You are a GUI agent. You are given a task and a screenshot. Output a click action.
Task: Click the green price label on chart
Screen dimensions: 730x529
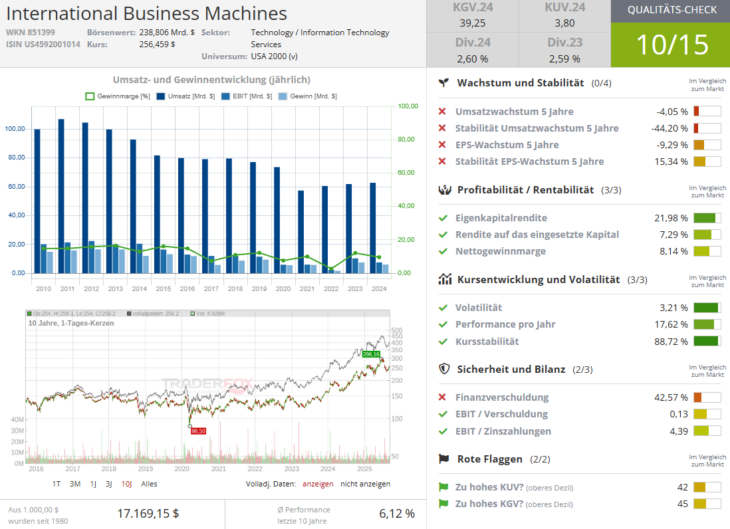point(371,354)
